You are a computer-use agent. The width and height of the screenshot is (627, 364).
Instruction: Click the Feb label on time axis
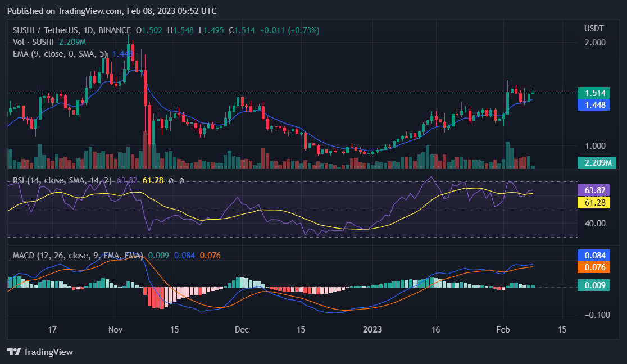coord(503,330)
